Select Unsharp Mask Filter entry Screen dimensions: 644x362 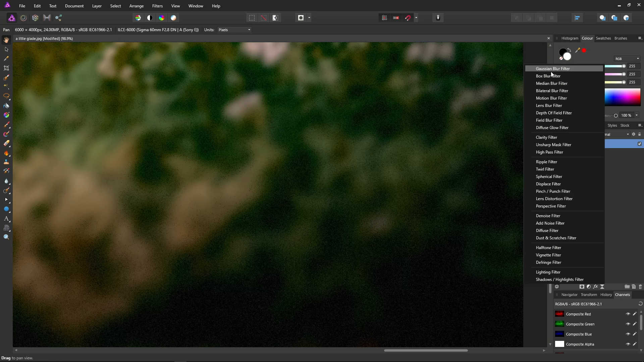(553, 145)
